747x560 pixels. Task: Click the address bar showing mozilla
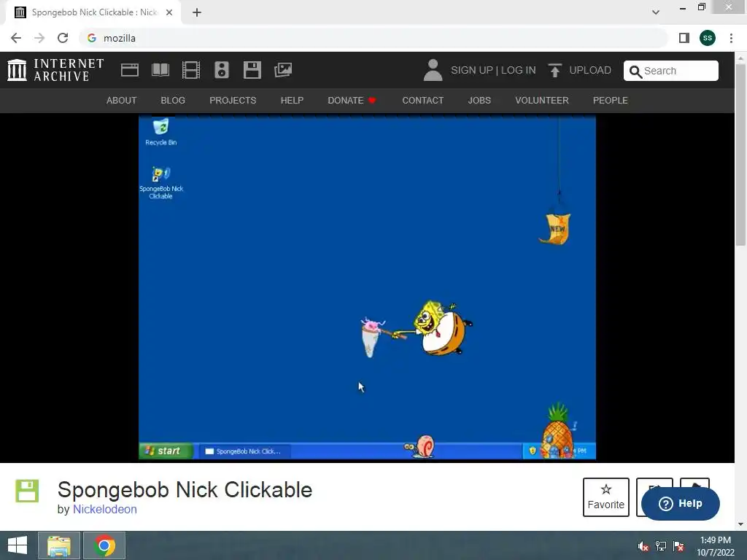(x=374, y=38)
